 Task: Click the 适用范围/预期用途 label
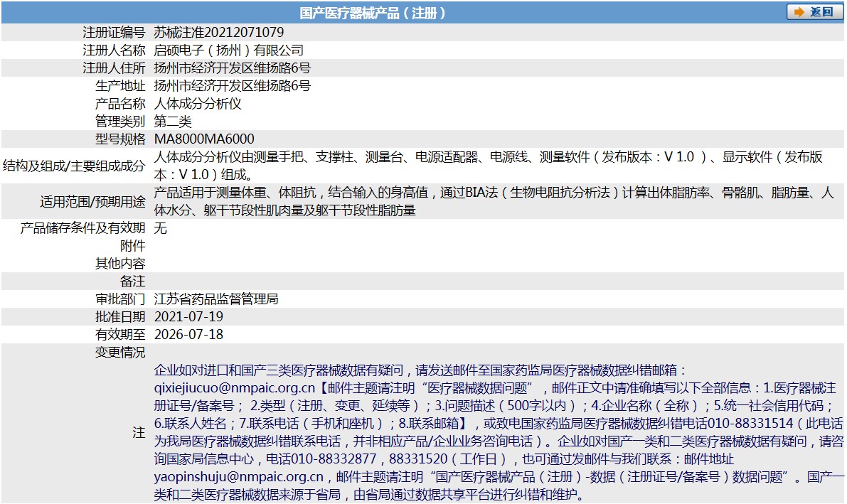93,201
